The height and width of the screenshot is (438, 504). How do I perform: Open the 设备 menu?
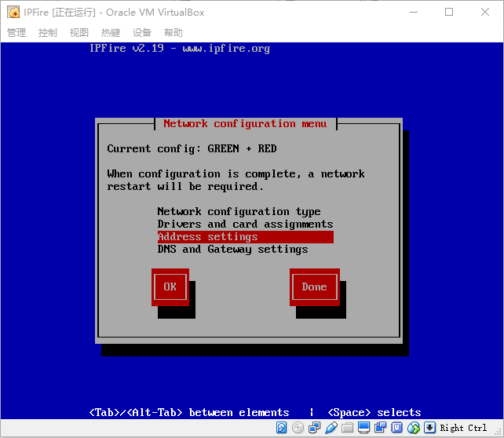[x=142, y=32]
